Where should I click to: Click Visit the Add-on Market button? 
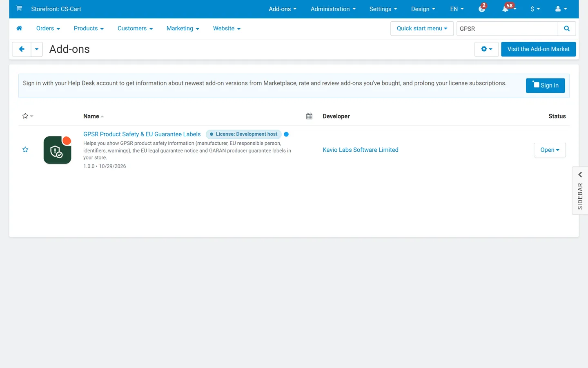pos(538,49)
